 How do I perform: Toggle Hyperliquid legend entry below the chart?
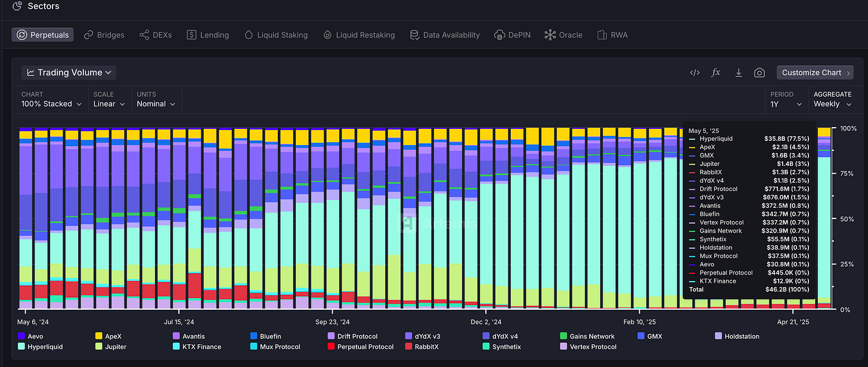41,347
